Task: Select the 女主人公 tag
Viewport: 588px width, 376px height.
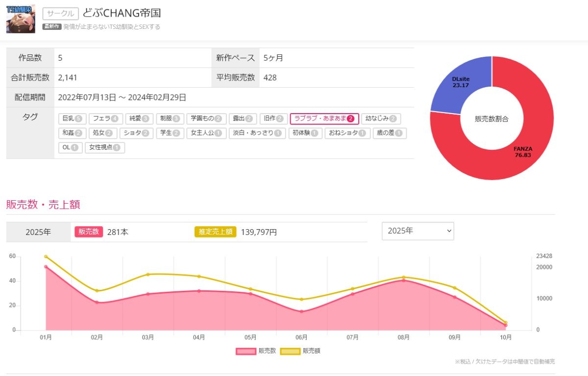Action: coord(206,133)
